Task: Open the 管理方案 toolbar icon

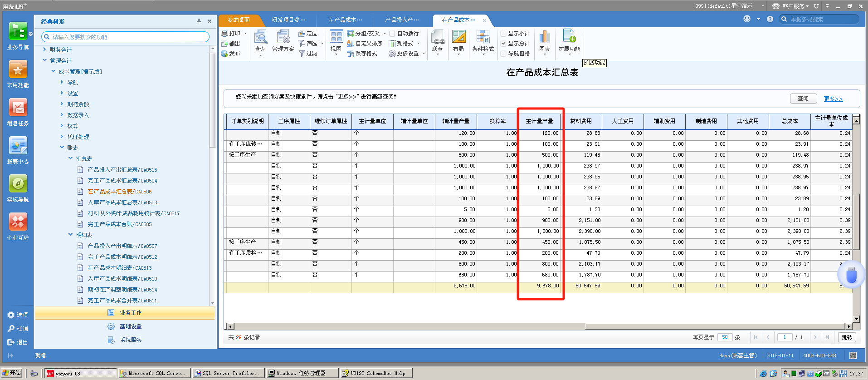Action: coord(283,37)
